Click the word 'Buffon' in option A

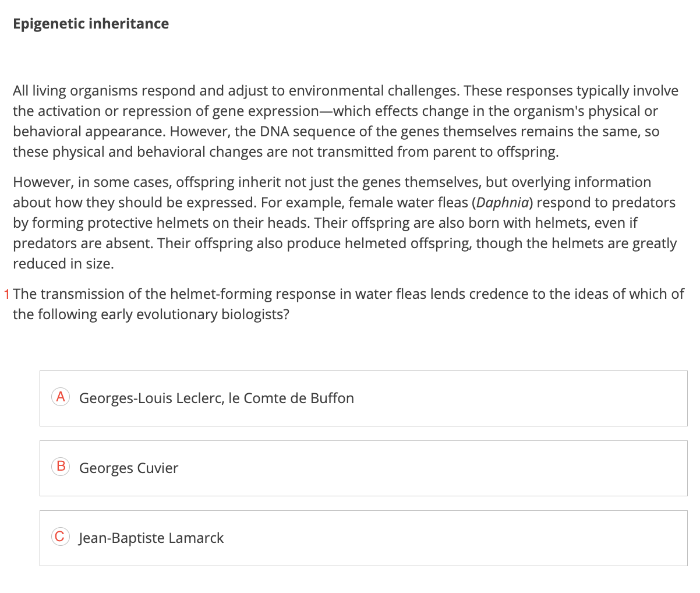pos(332,398)
